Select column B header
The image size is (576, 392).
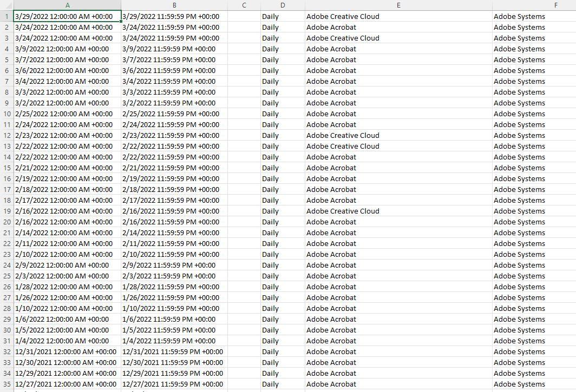tap(174, 5)
